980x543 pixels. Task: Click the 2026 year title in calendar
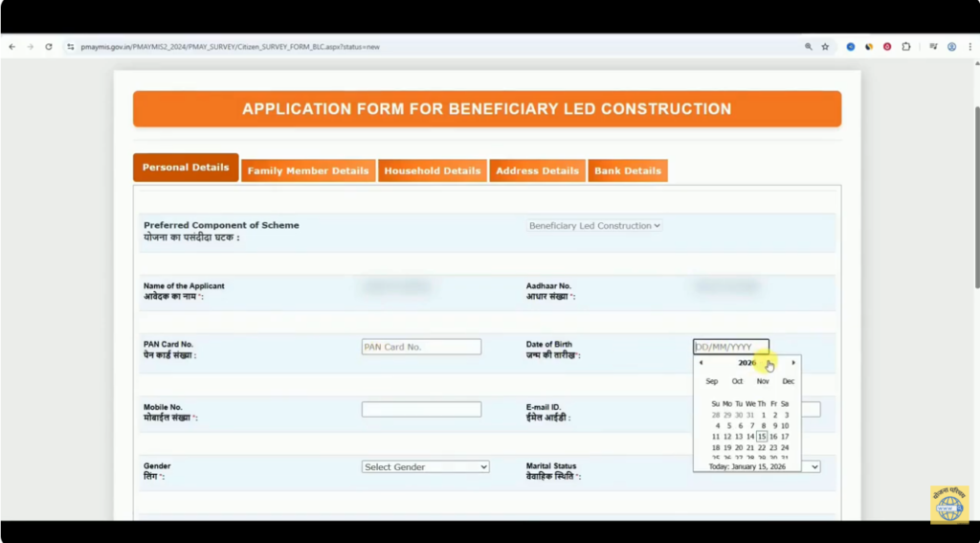tap(746, 363)
